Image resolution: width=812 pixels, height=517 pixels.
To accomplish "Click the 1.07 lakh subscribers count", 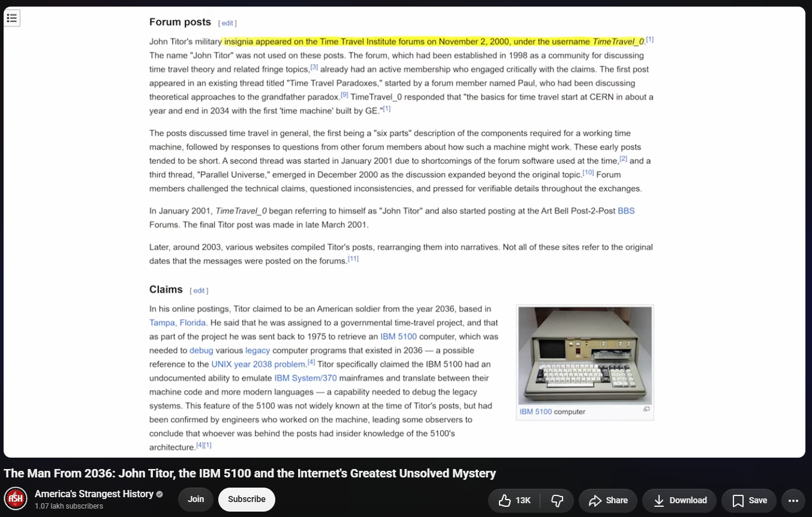I will [69, 506].
